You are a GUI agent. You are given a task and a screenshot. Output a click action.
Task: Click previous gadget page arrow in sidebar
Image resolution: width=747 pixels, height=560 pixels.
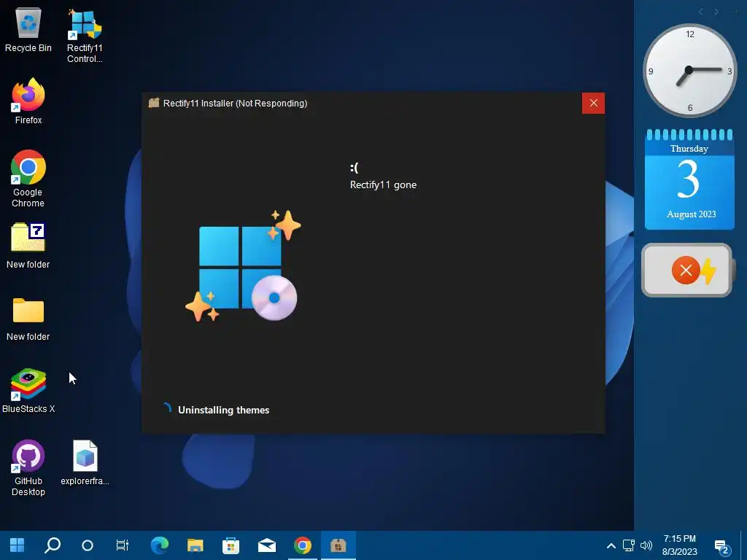701,12
